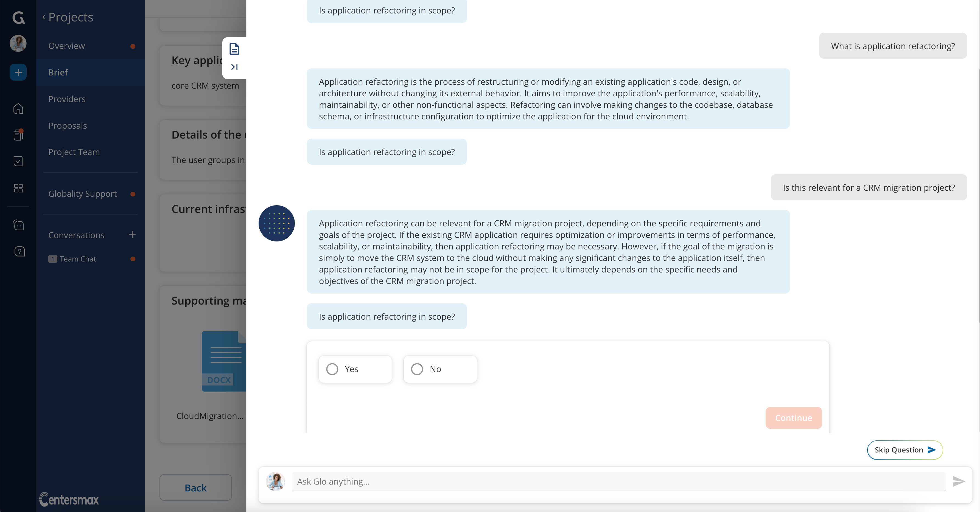Open the help question mark icon
The width and height of the screenshot is (980, 512).
(19, 251)
